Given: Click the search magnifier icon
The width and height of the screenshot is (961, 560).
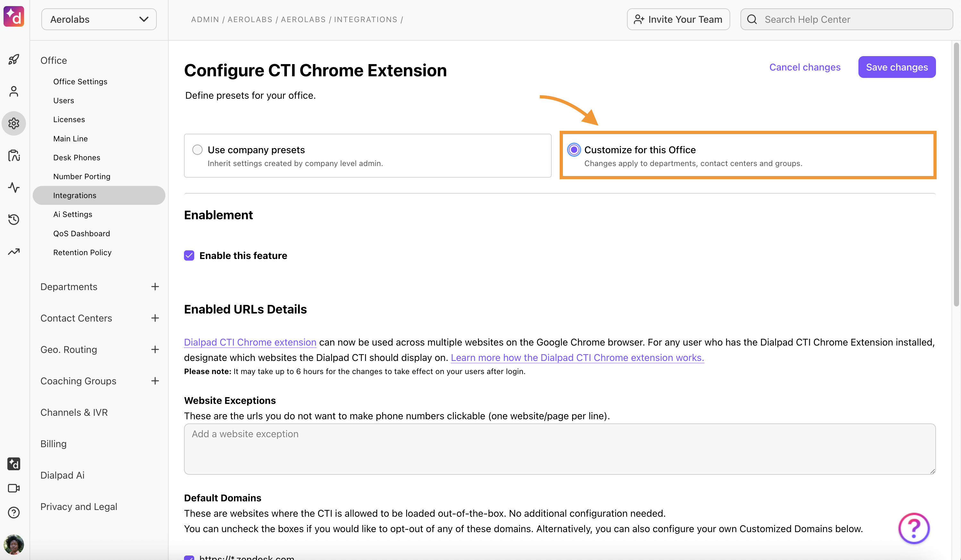Looking at the screenshot, I should [x=752, y=20].
